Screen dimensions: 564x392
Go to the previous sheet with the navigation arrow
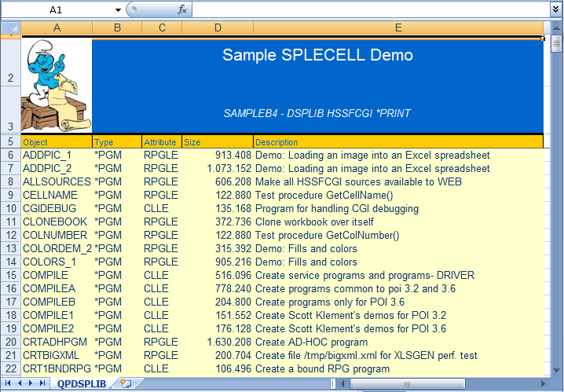point(20,383)
